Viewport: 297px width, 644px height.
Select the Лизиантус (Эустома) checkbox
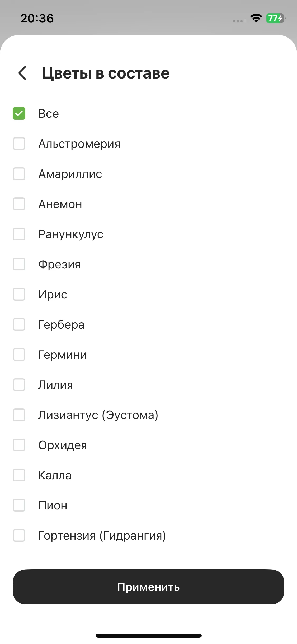19,415
